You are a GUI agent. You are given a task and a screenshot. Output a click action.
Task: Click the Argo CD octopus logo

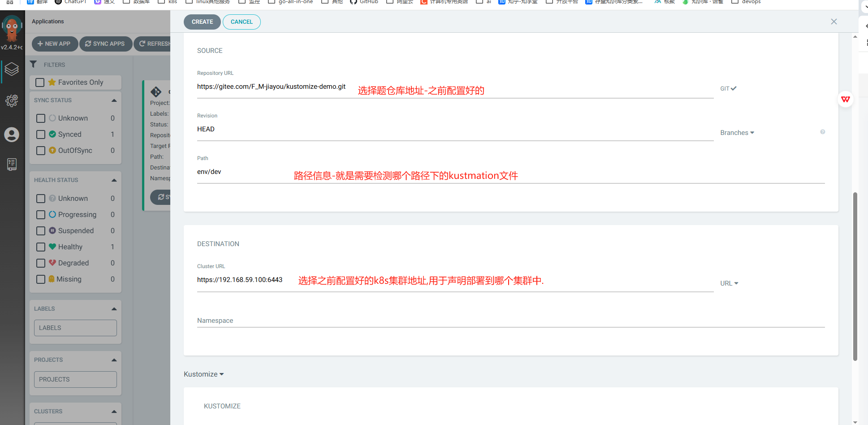(12, 28)
